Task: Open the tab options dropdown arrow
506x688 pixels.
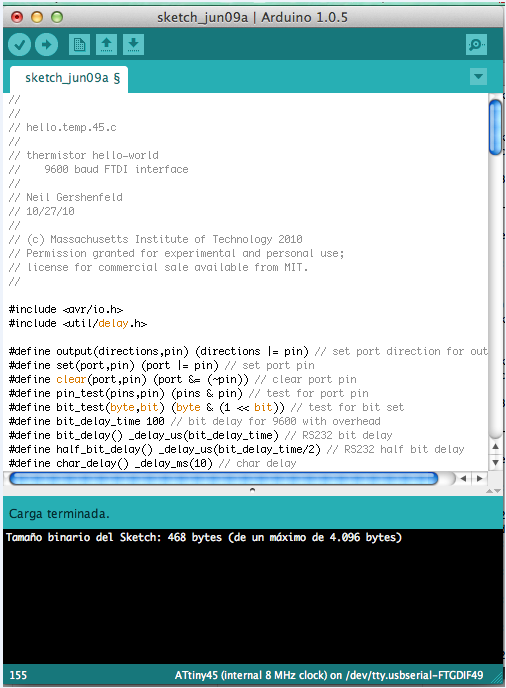Action: (x=478, y=76)
